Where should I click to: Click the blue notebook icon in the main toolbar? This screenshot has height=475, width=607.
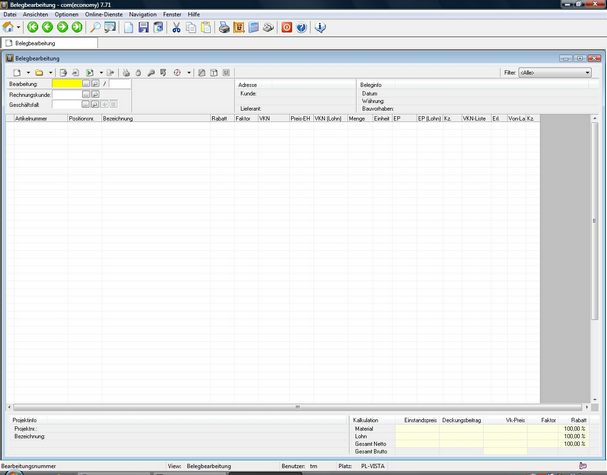[254, 27]
